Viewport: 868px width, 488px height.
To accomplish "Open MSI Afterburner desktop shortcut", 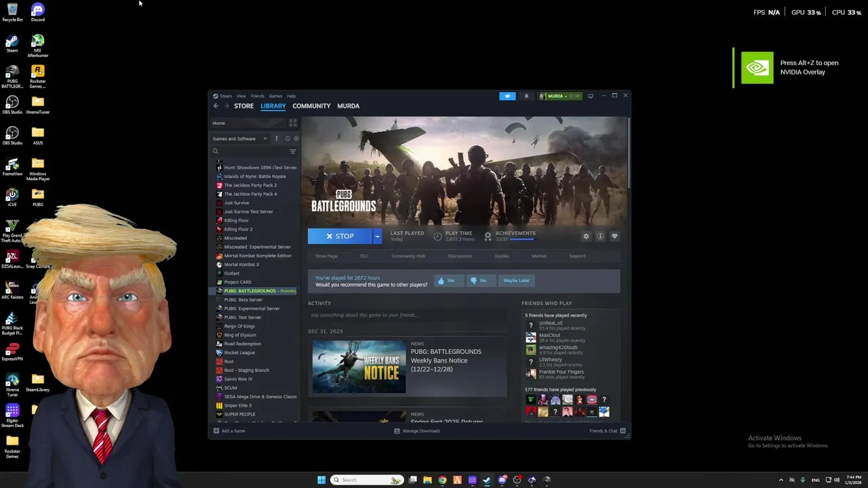I will pyautogui.click(x=37, y=46).
